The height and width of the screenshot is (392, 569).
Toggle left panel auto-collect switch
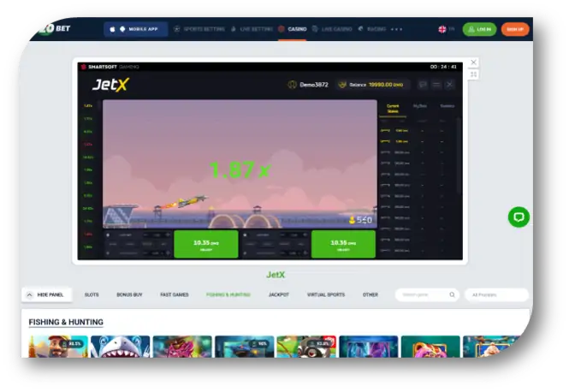coord(108,253)
